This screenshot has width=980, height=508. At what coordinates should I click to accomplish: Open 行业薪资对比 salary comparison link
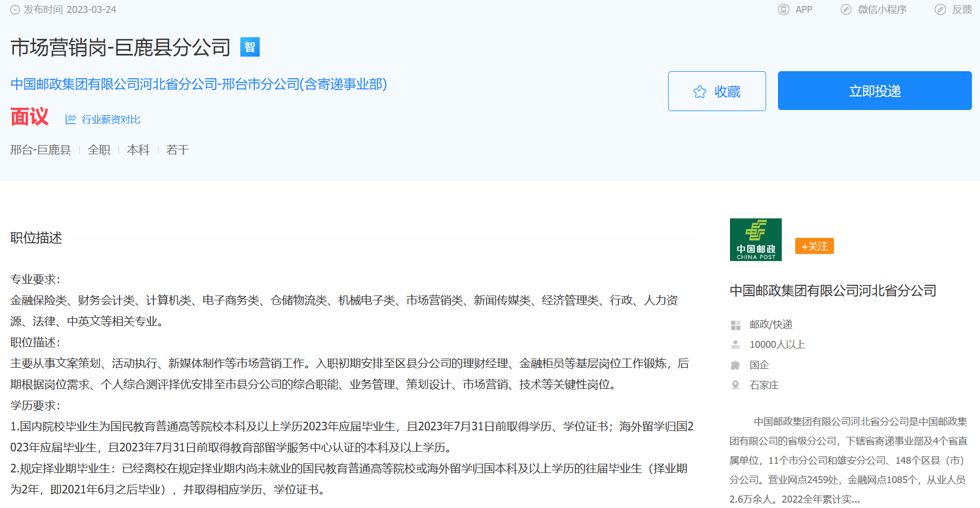[x=111, y=119]
